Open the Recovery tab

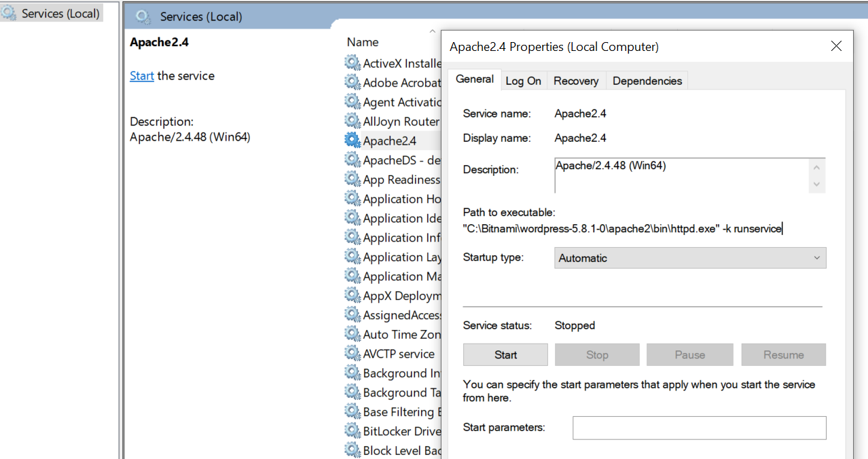pos(576,81)
